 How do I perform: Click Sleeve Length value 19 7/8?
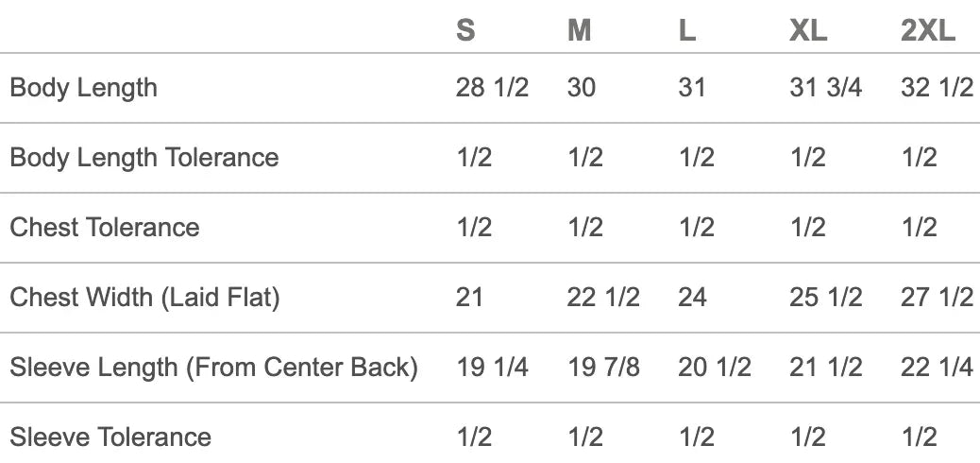coord(603,367)
